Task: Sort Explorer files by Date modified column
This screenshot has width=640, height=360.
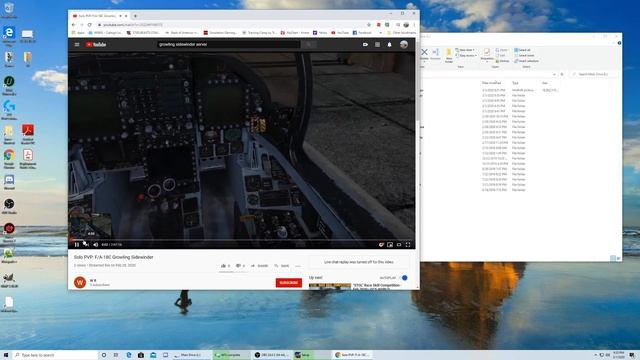Action: (x=491, y=83)
